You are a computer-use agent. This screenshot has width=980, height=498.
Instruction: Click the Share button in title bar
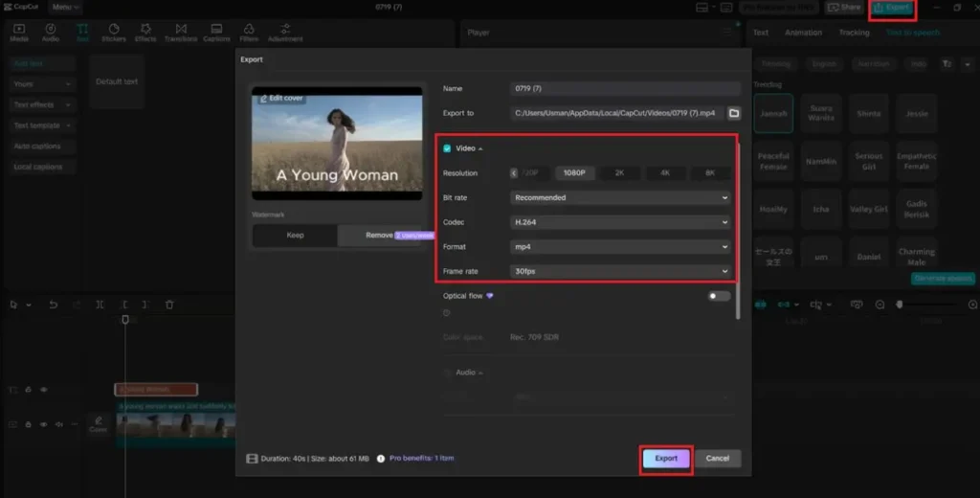pos(844,8)
